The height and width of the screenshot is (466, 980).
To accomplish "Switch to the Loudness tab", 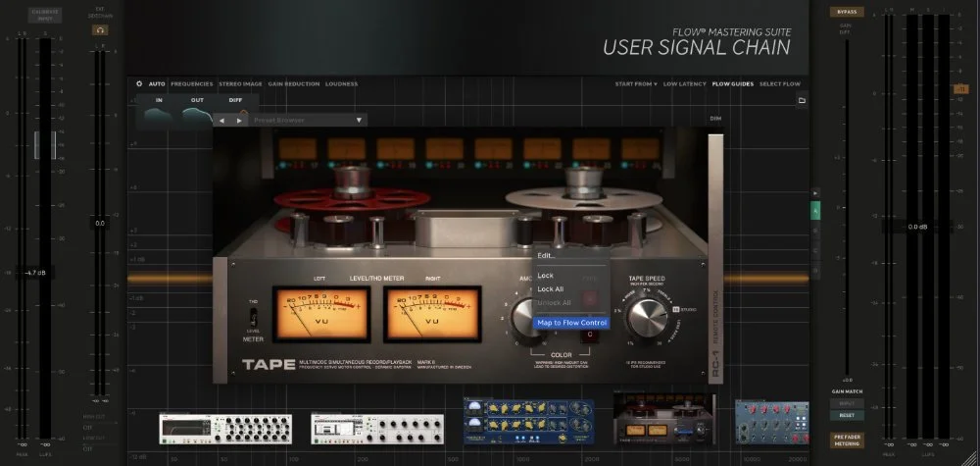I will coord(341,83).
